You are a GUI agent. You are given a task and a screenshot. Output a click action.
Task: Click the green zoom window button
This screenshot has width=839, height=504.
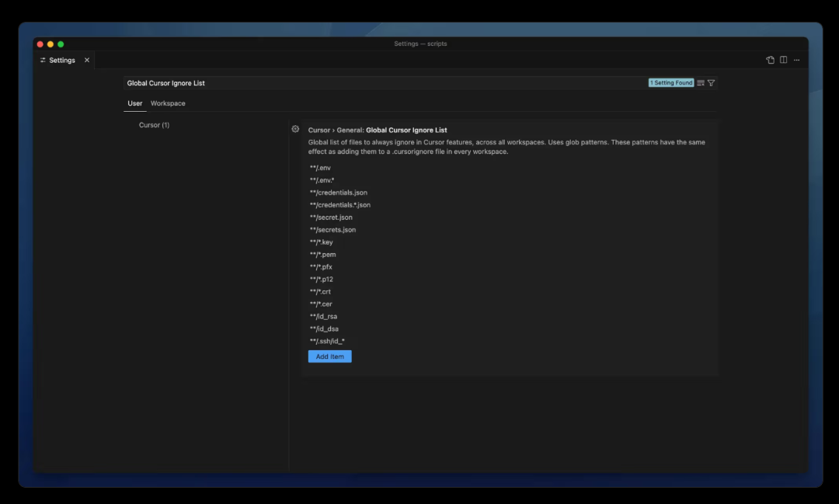click(61, 43)
